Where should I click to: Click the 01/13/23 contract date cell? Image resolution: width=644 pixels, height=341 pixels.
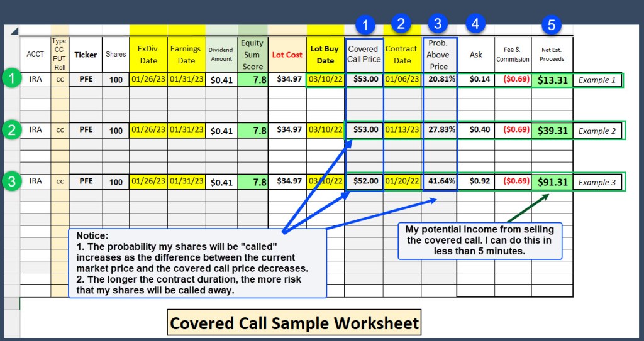402,130
